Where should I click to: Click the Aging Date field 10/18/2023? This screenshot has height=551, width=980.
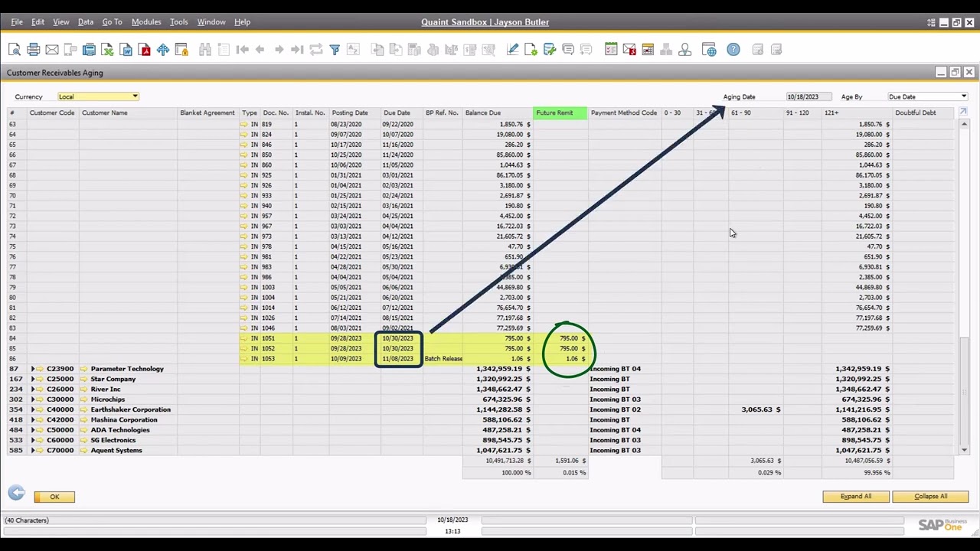[x=808, y=96]
